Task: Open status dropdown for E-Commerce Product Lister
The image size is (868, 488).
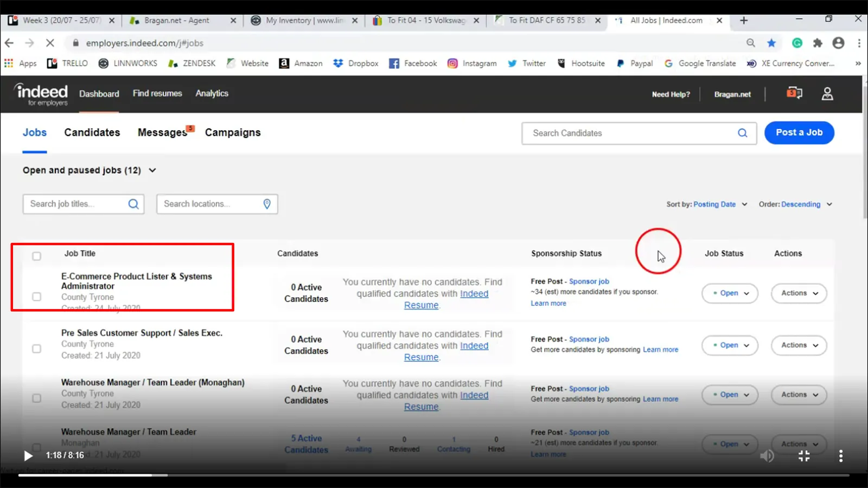Action: [730, 293]
